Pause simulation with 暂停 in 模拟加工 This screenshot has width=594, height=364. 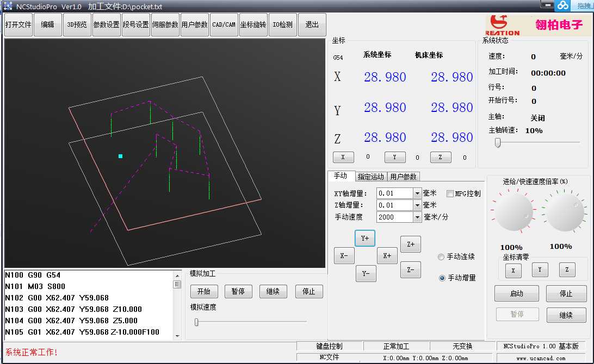(x=238, y=292)
